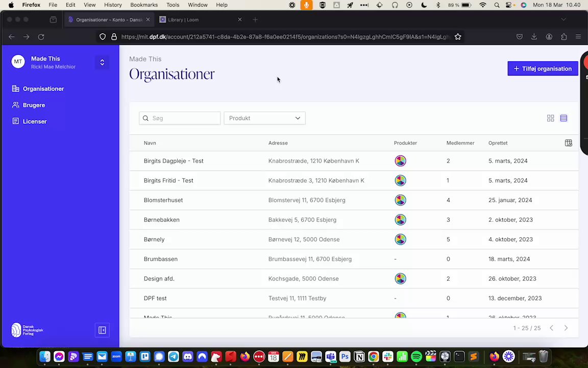Click address Bakkevej 5, 6700 Esbjerg
Viewport: 588px width, 368px height.
(x=302, y=220)
